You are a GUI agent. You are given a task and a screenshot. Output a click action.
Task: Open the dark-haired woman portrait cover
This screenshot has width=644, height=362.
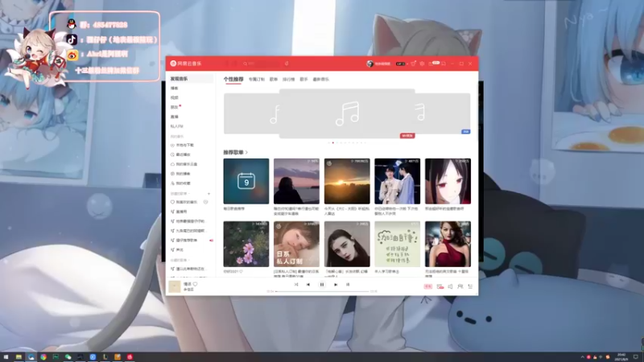[347, 244]
